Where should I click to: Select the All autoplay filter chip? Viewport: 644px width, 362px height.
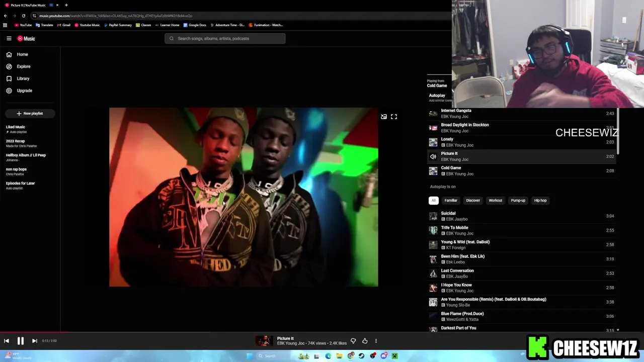[x=433, y=200]
